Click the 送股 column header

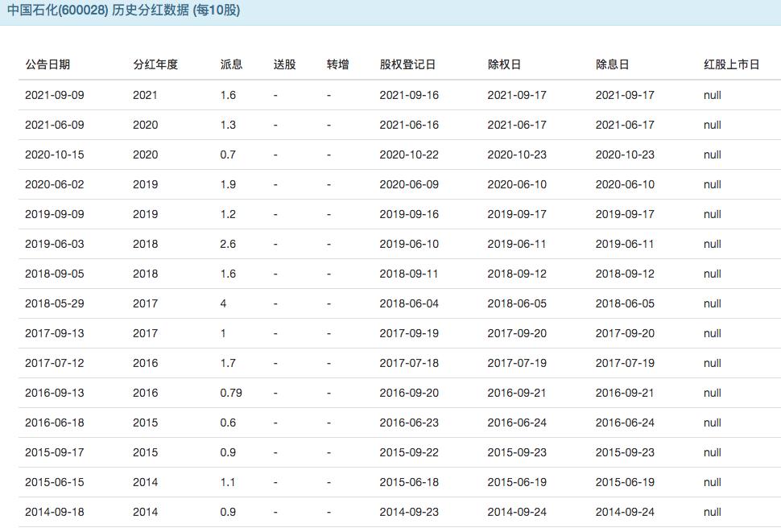pyautogui.click(x=285, y=64)
